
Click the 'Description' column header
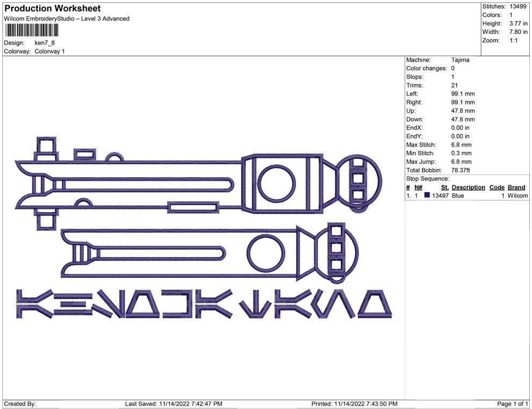[469, 187]
